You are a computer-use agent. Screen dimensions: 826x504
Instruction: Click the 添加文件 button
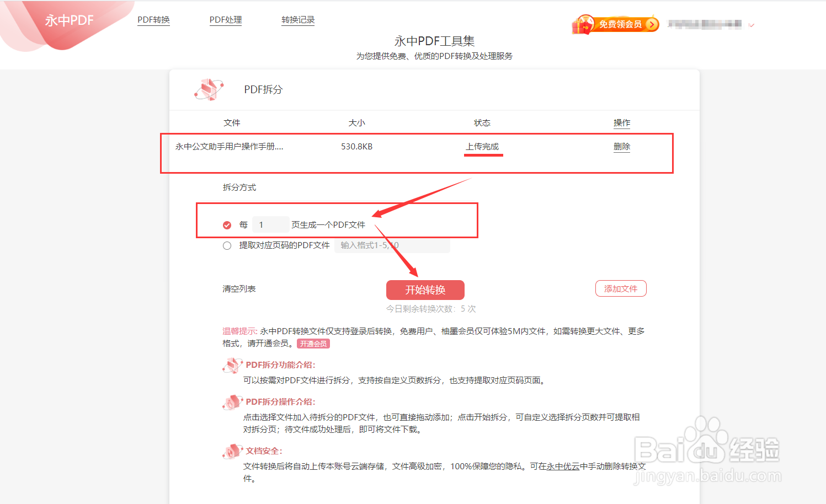coord(621,288)
